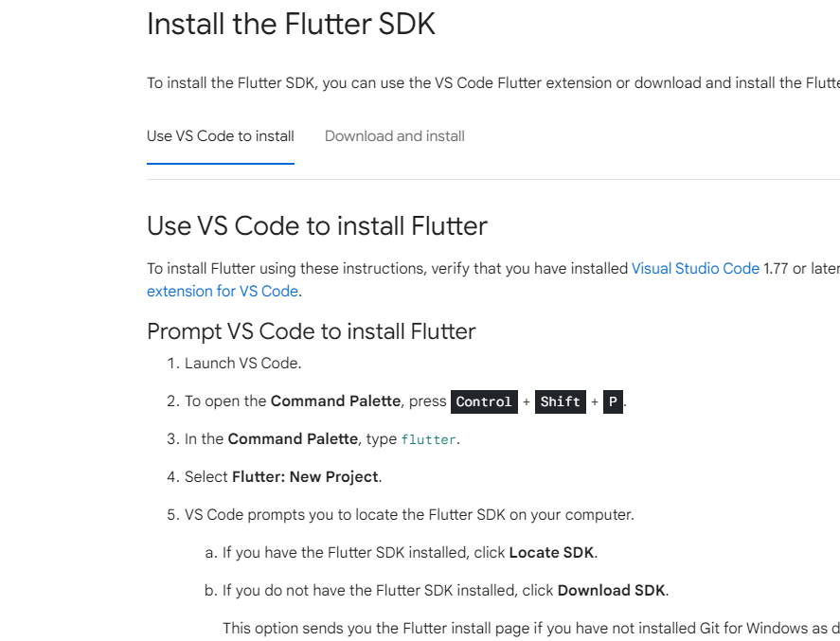The width and height of the screenshot is (840, 641).
Task: Select the Use VS Code to install tab
Action: [220, 136]
